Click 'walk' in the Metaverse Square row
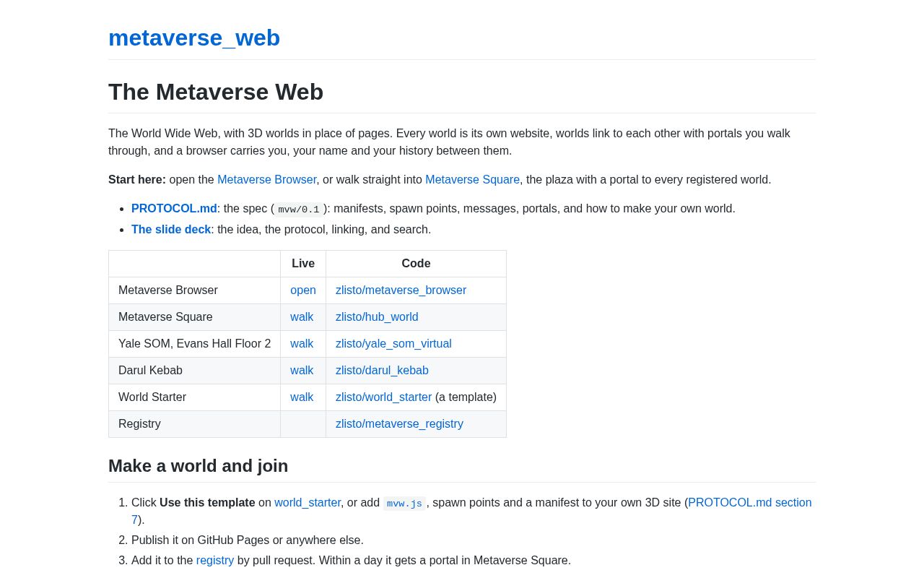This screenshot has height=578, width=924. coord(302,316)
